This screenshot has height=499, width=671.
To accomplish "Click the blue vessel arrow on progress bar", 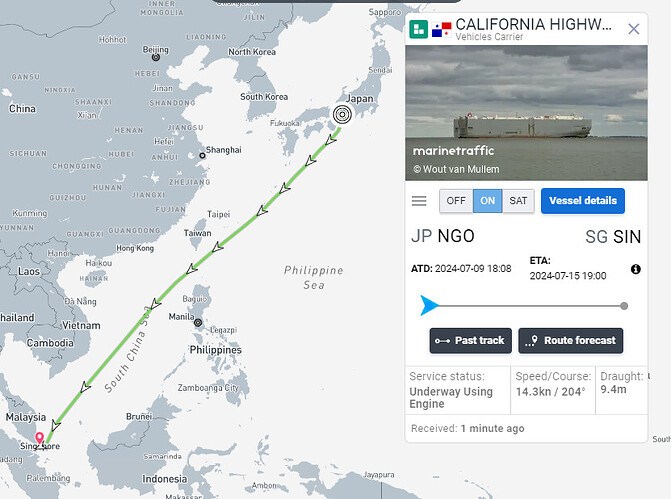I will click(x=429, y=306).
